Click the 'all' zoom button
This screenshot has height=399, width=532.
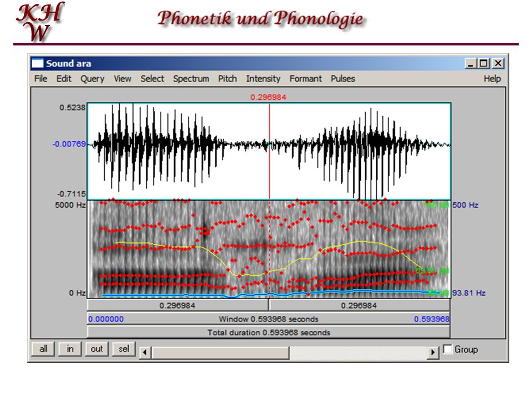[x=43, y=349]
